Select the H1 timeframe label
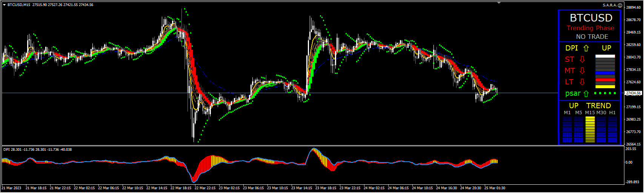This screenshot has height=193, width=644. tap(612, 113)
